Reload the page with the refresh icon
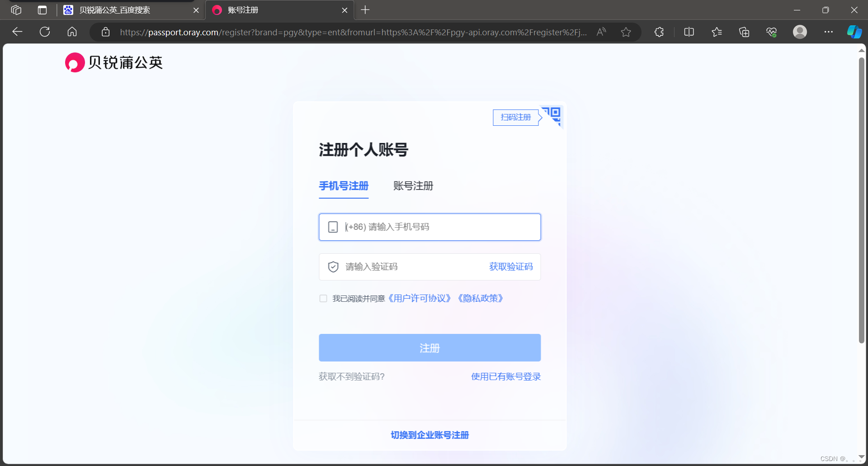868x466 pixels. pos(45,32)
